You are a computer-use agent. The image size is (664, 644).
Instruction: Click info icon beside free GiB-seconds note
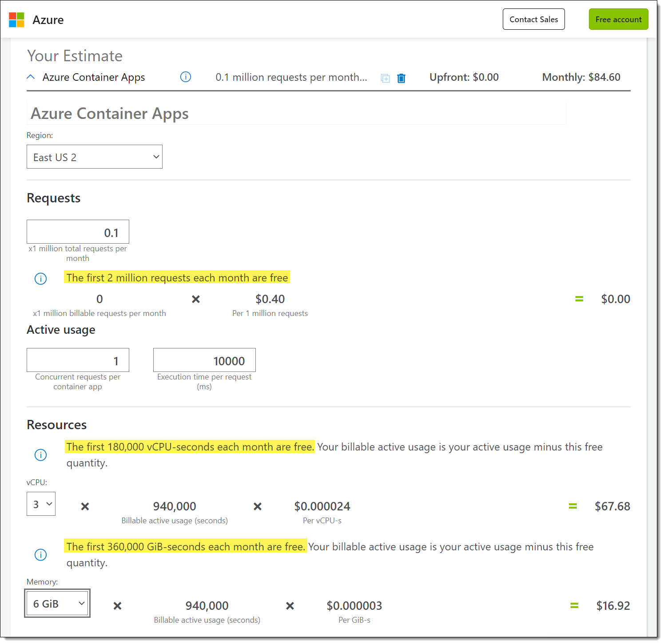40,555
